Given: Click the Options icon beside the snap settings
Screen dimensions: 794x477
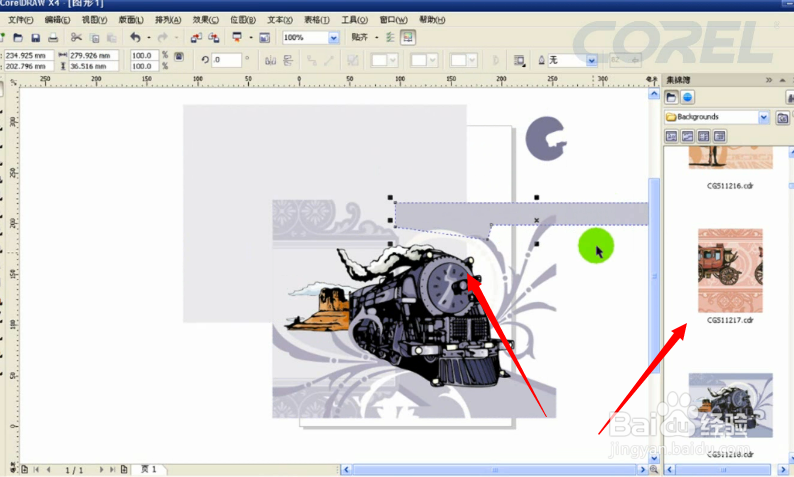Looking at the screenshot, I should pos(390,37).
